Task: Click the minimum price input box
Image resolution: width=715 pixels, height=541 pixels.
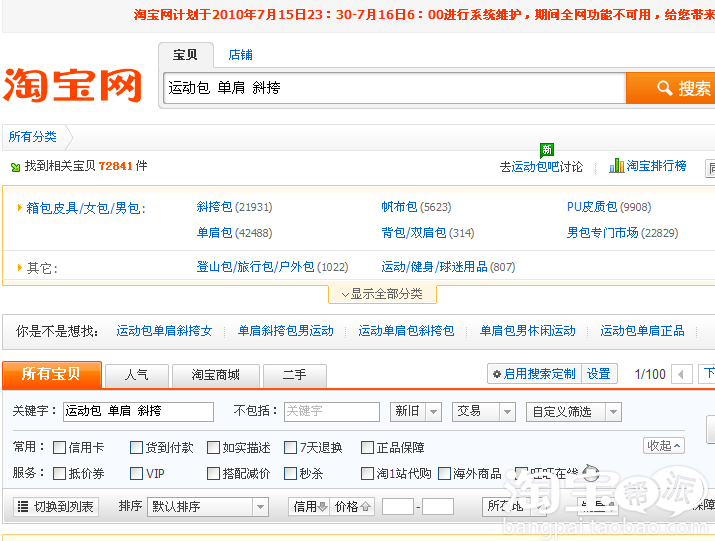Action: pos(398,506)
